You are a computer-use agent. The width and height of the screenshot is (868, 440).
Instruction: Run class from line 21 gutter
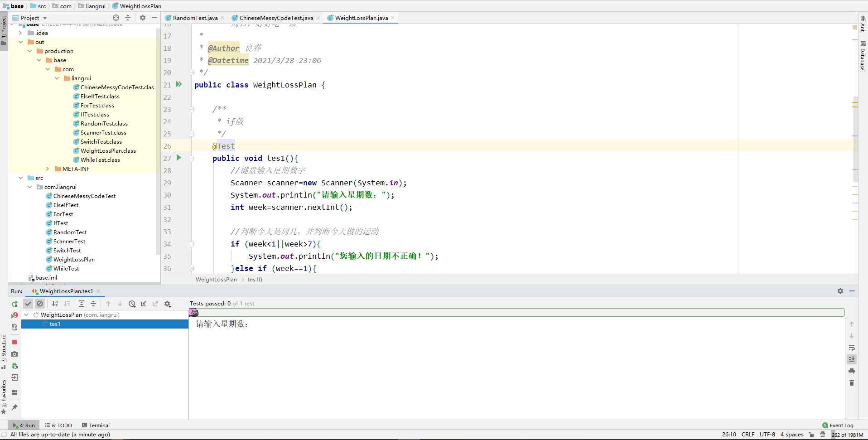[179, 84]
